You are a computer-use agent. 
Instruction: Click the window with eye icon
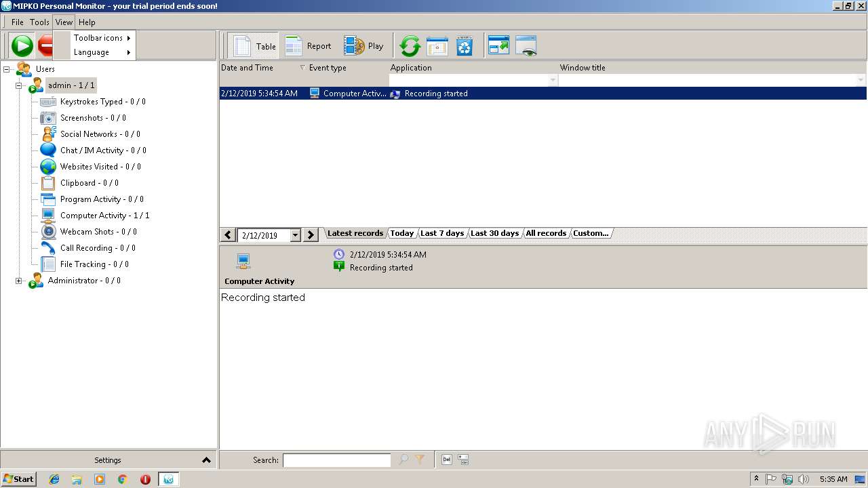tap(526, 45)
